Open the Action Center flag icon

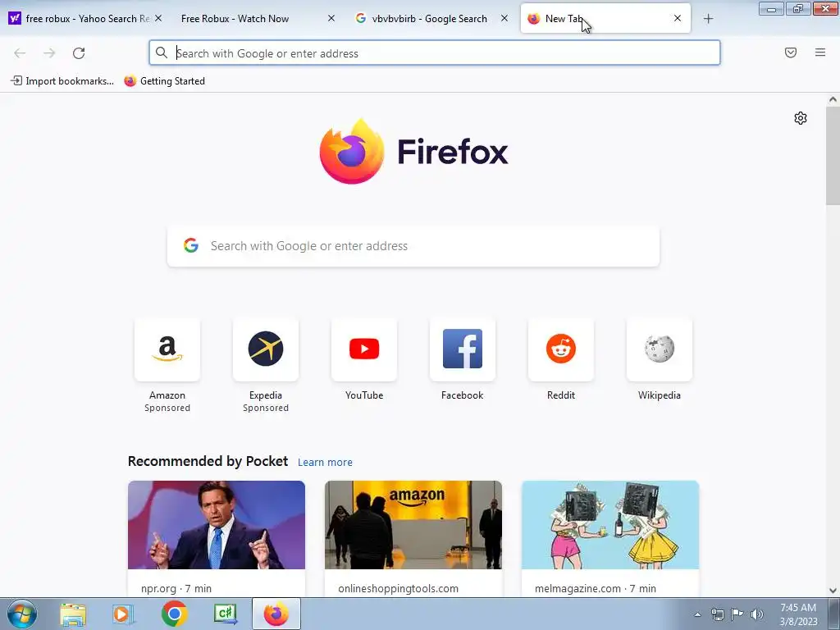pos(737,614)
